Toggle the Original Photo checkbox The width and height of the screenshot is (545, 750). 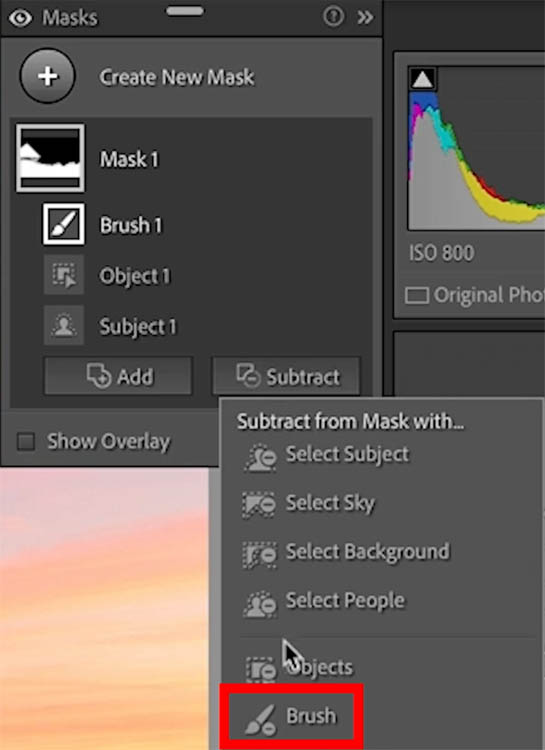point(417,295)
